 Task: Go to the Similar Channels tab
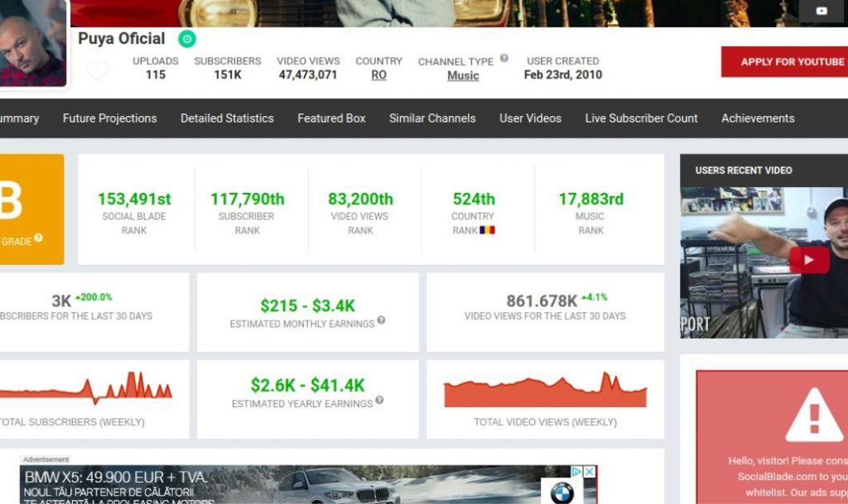pos(432,118)
